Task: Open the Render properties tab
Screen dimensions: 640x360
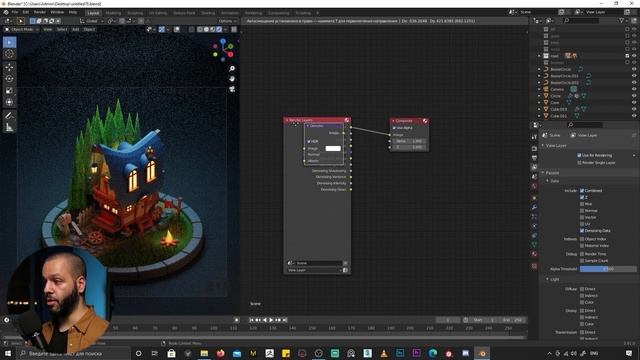Action: (534, 149)
